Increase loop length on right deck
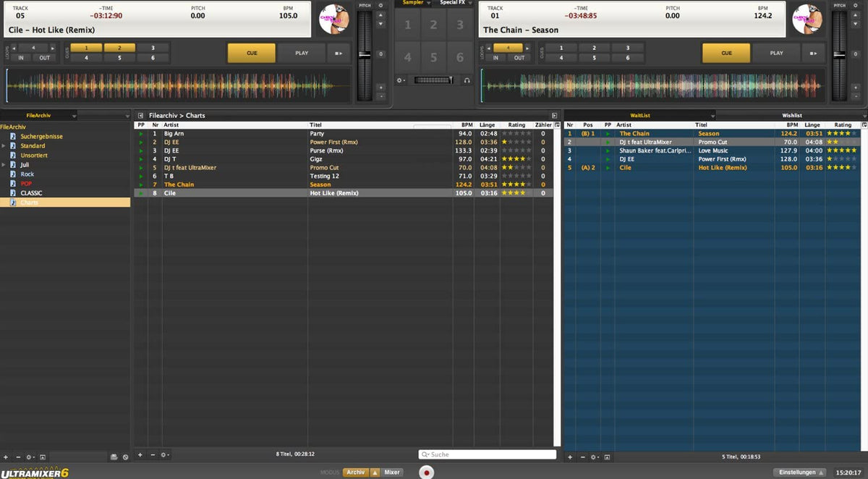The height and width of the screenshot is (479, 868). [527, 48]
